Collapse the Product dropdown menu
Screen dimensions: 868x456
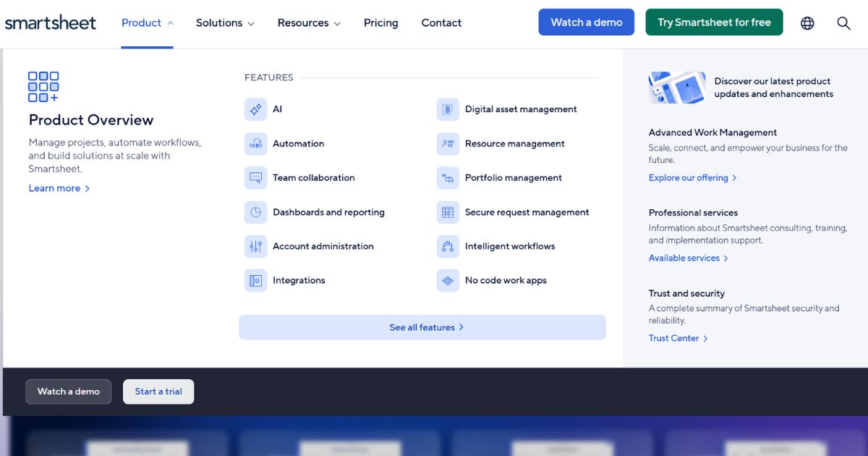pos(148,23)
